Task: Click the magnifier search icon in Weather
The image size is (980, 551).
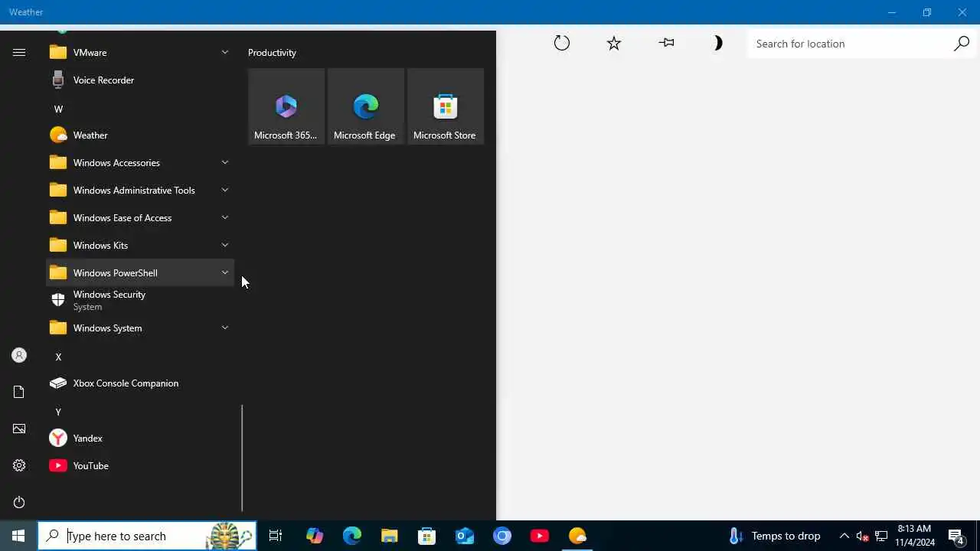Action: (962, 44)
